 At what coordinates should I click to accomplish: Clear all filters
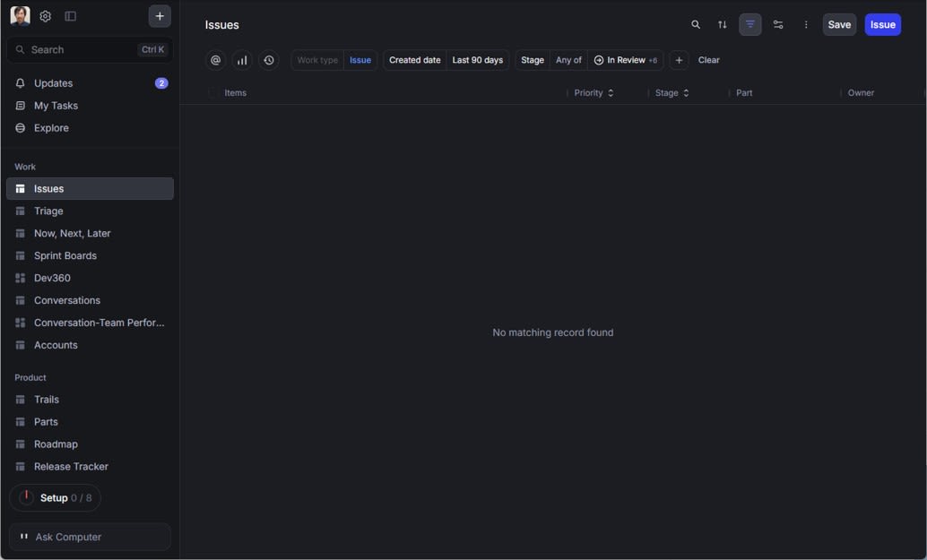pos(709,60)
